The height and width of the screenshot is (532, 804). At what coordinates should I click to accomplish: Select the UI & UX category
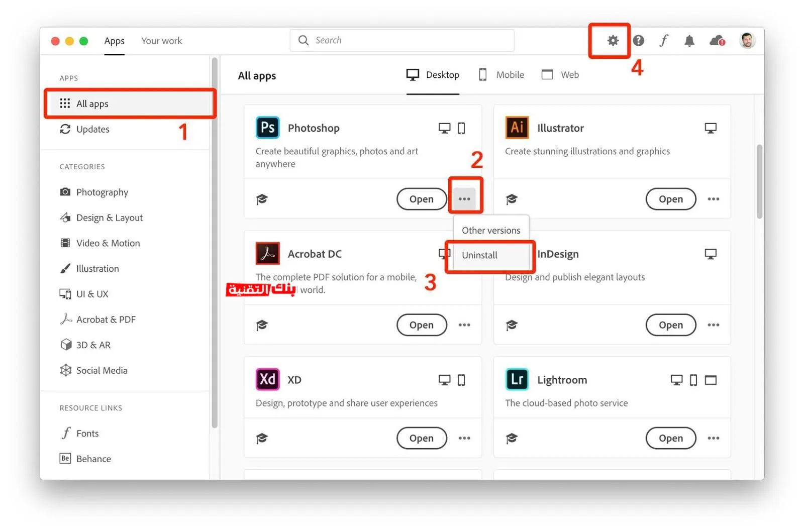click(126, 294)
